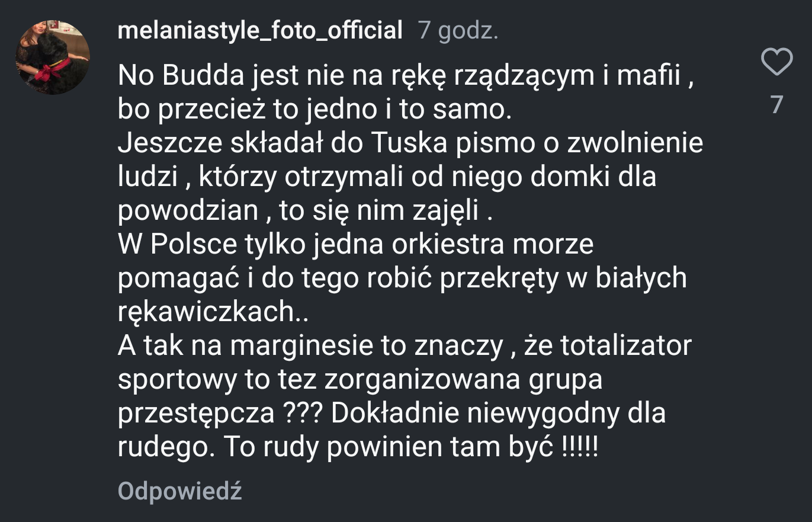Open melaniastyle_foto_official profile picture
Screen dimensions: 812x522
[x=53, y=57]
